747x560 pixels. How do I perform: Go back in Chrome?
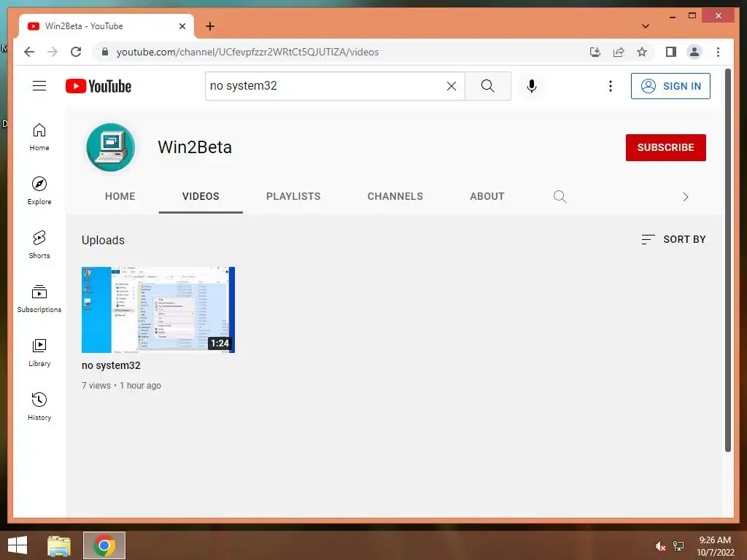click(29, 52)
